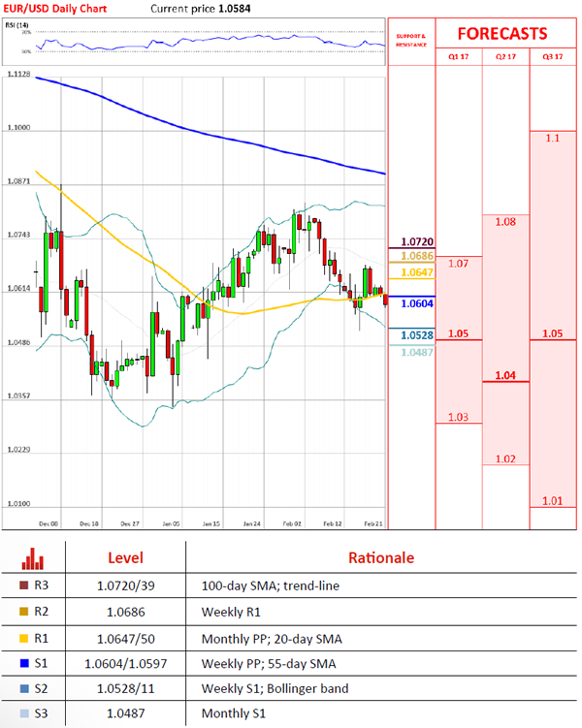Select the EUR/USD Daily Chart title
Viewport: 582px width, 728px height.
pyautogui.click(x=55, y=9)
